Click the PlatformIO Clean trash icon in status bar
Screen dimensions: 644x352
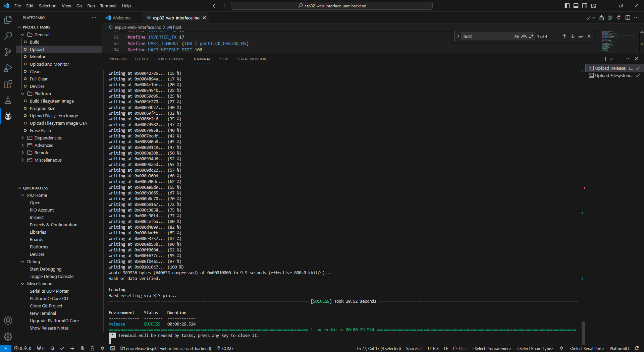[x=82, y=348]
